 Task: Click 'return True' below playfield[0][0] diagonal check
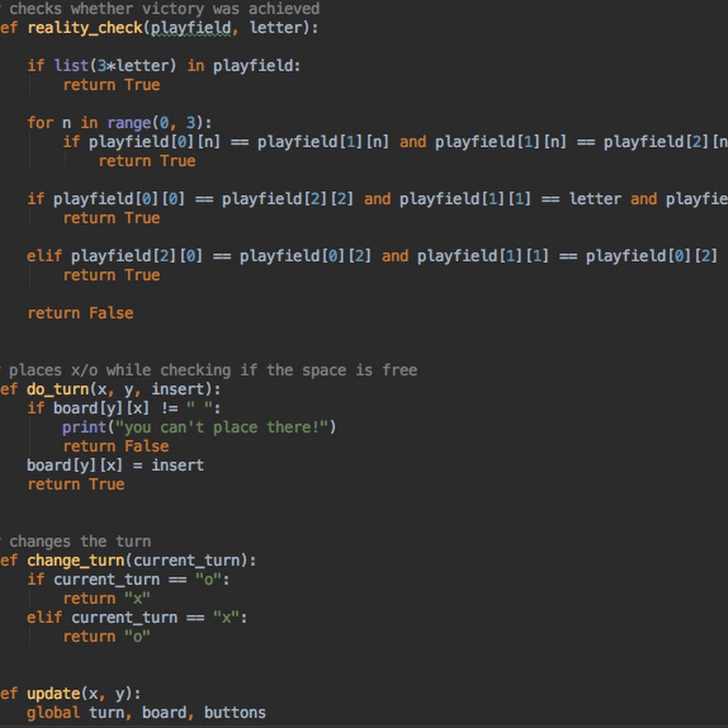click(x=112, y=218)
